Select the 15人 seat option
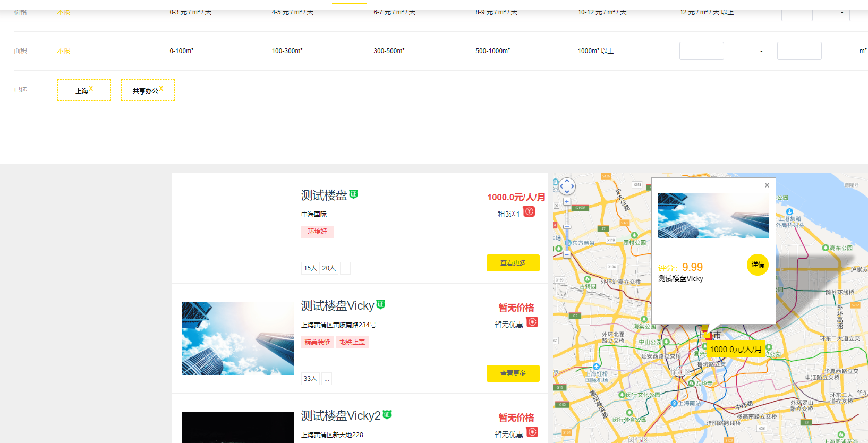Image resolution: width=868 pixels, height=443 pixels. click(310, 268)
